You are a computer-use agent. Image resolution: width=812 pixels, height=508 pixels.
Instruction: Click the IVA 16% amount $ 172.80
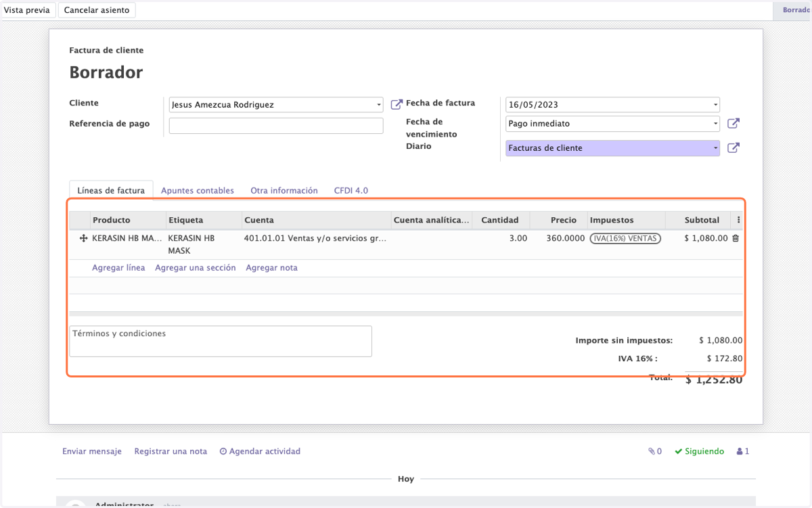pyautogui.click(x=725, y=359)
